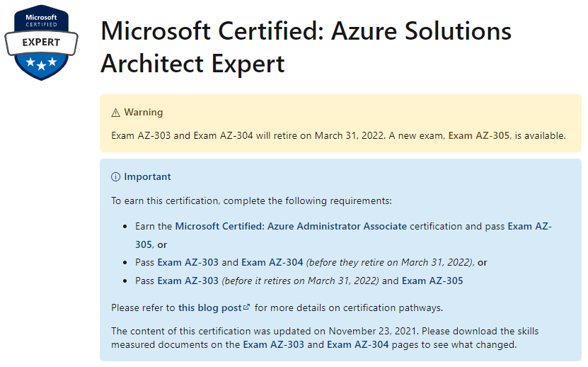Open Exam AZ-305 link in the warning box
The image size is (588, 367).
(x=479, y=135)
